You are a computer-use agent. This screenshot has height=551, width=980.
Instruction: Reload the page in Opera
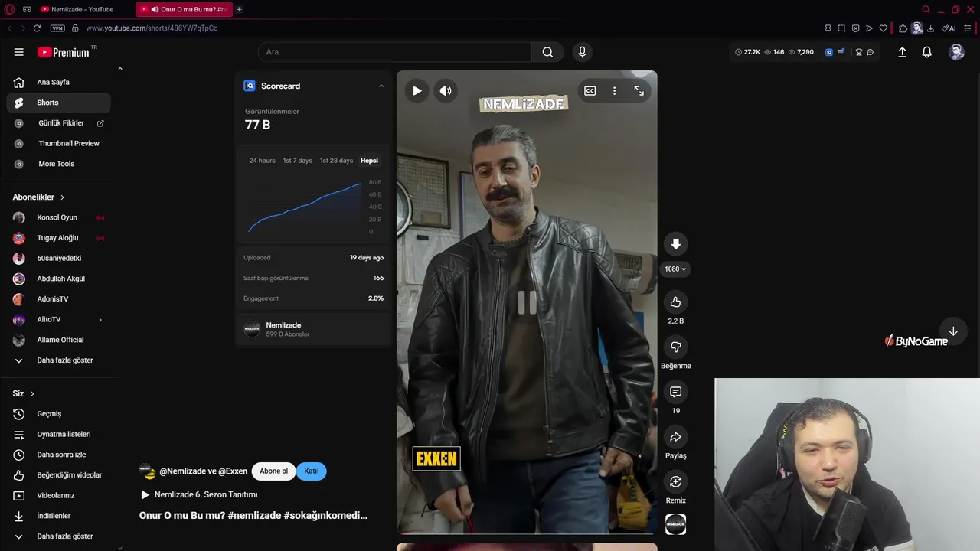tap(37, 28)
